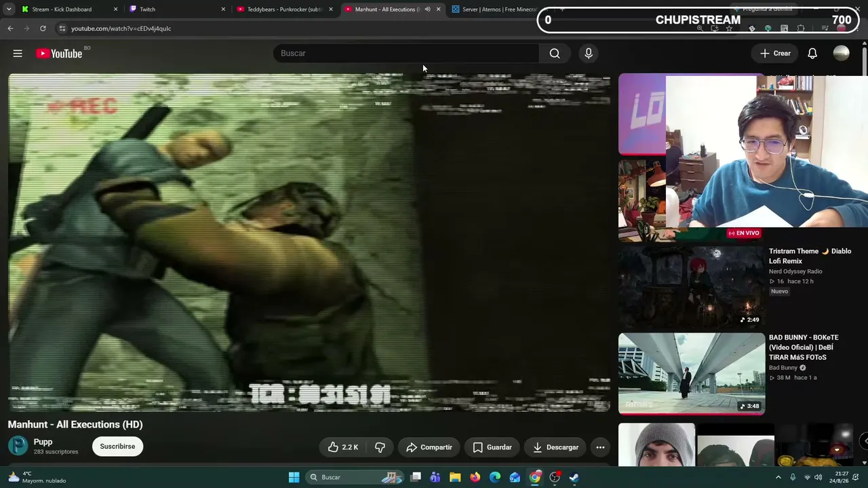Click the Manhunt video player

(309, 243)
